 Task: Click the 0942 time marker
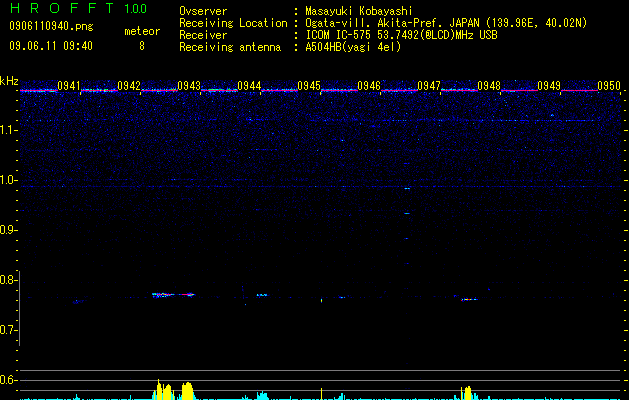(x=129, y=86)
